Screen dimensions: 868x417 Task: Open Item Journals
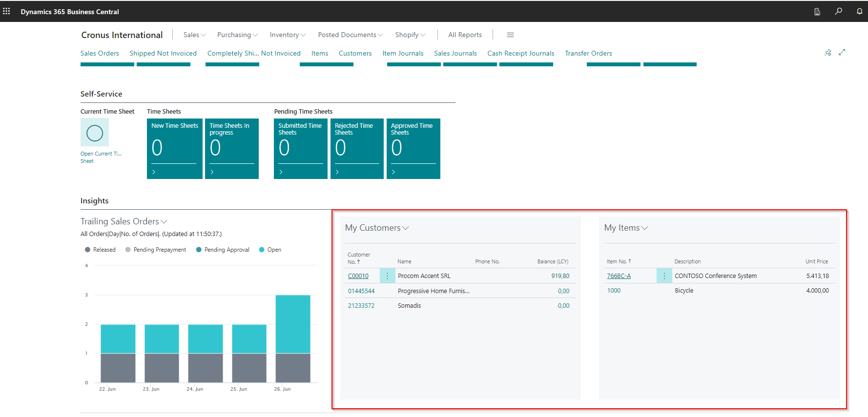[x=403, y=53]
